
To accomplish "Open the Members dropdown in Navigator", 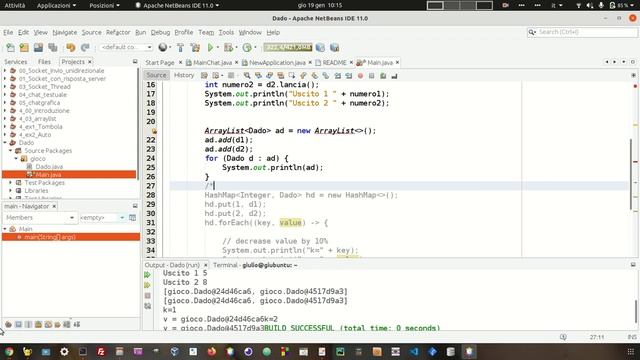I will click(x=39, y=218).
